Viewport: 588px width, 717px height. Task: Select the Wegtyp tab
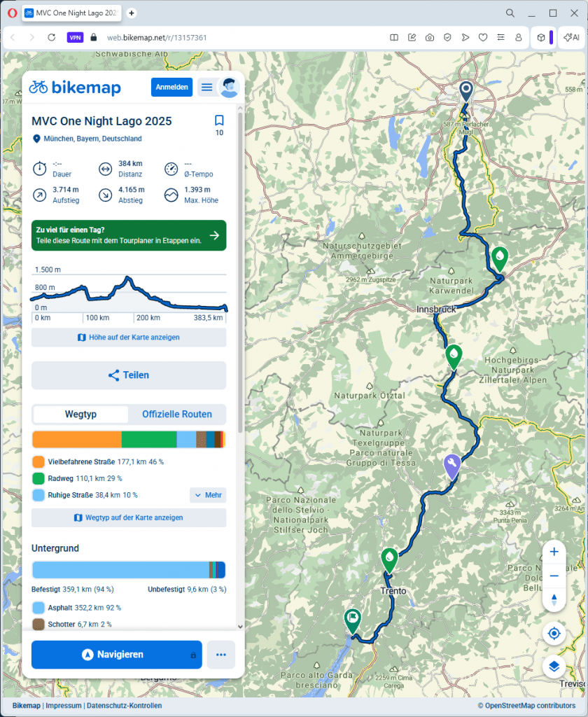80,414
